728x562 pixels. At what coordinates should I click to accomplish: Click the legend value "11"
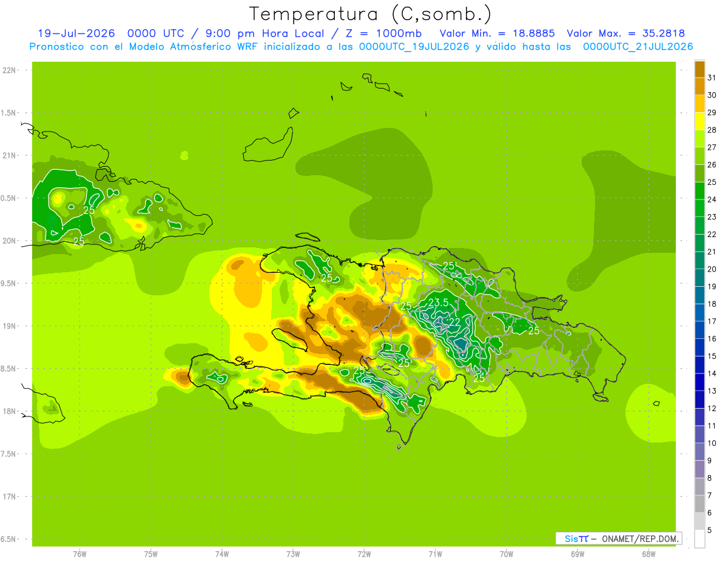[712, 426]
